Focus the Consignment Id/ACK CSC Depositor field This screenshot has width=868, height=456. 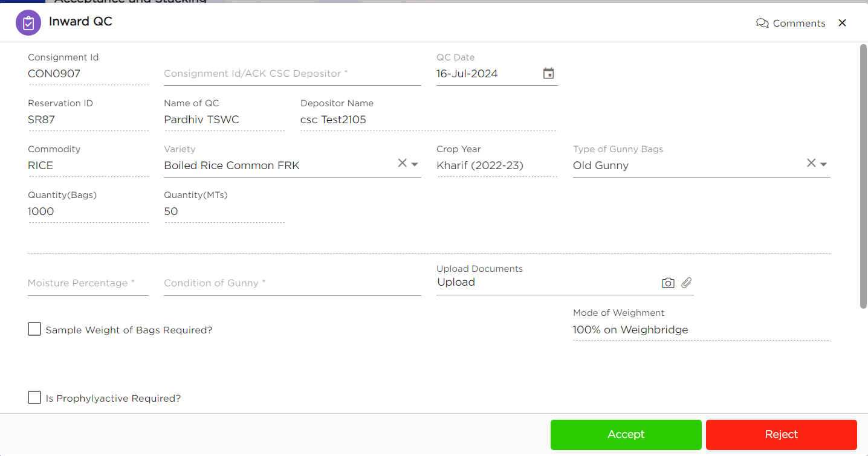tap(293, 74)
